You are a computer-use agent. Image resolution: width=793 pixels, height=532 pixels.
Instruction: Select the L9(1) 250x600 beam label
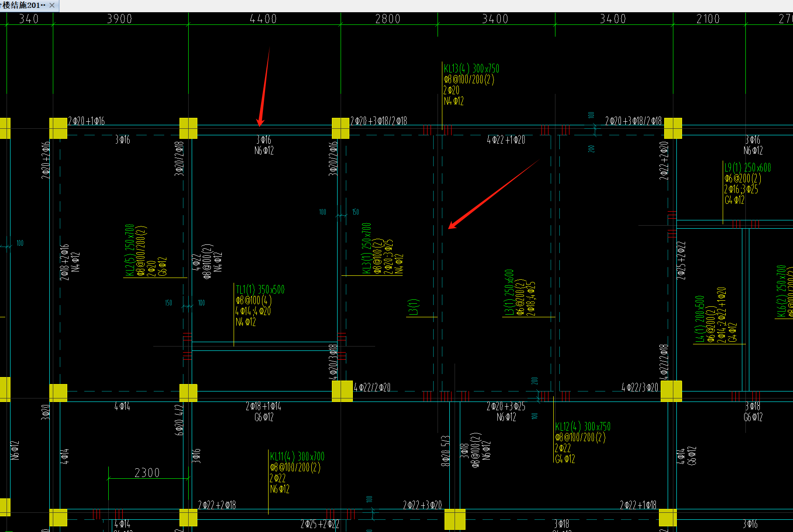tap(748, 168)
